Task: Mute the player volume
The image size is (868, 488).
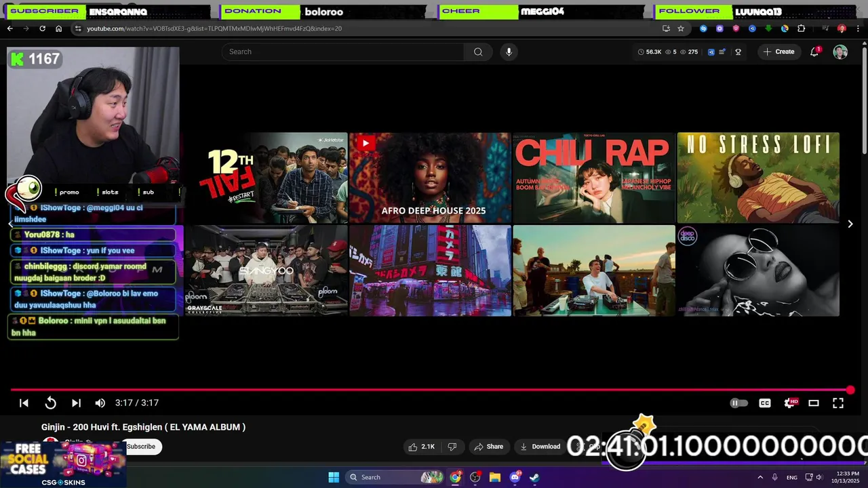Action: click(x=100, y=403)
